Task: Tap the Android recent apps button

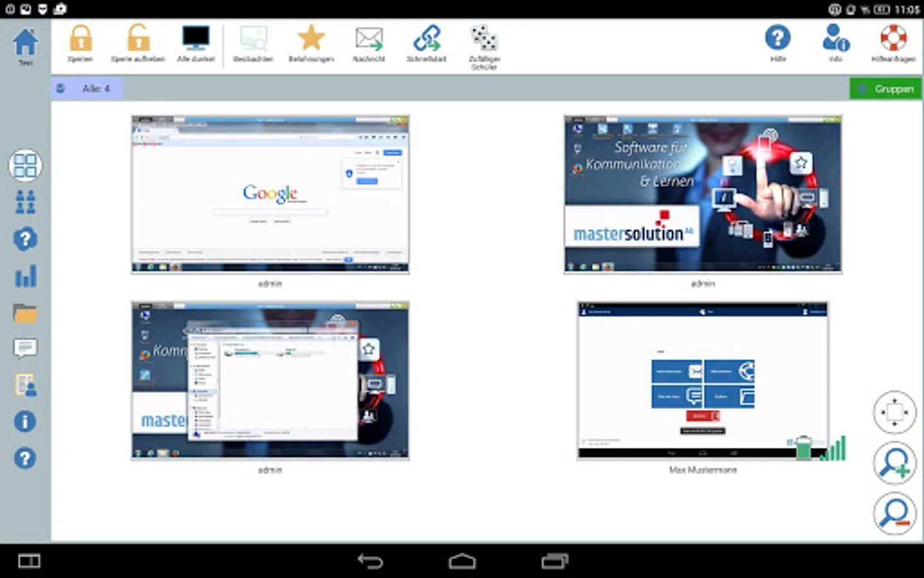Action: (x=555, y=561)
